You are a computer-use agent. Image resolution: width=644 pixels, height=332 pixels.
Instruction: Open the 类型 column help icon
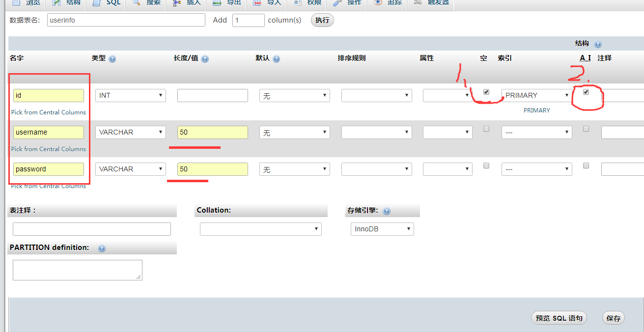[x=112, y=58]
